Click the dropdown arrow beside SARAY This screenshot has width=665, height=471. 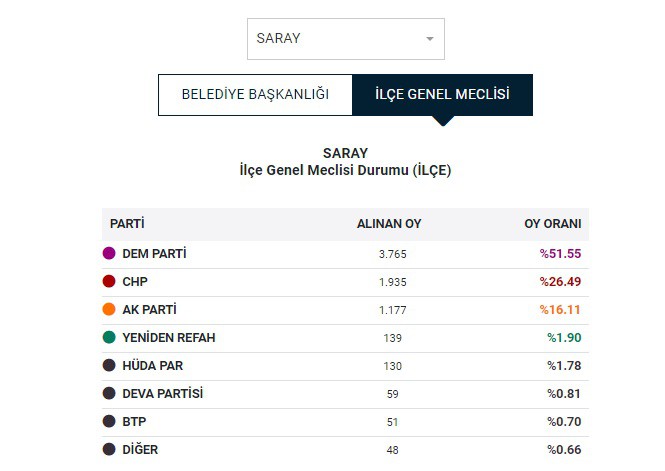tap(430, 39)
